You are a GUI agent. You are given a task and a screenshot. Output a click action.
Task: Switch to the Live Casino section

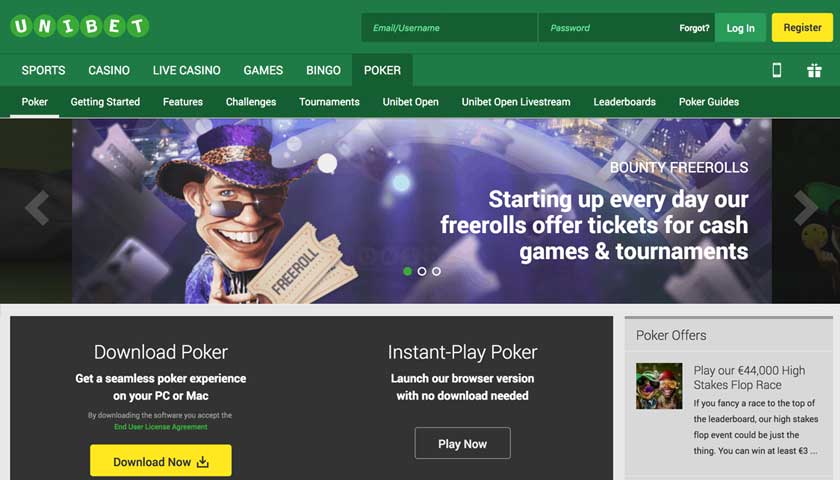[186, 70]
